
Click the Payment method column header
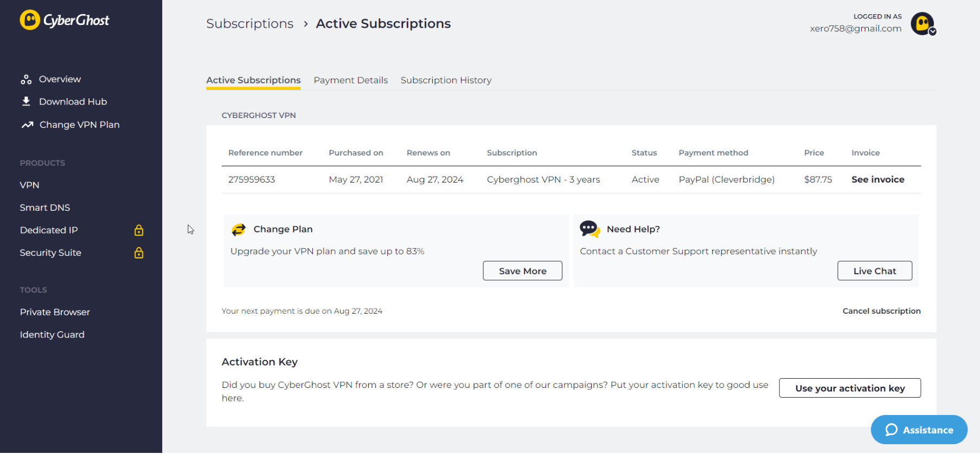(713, 153)
